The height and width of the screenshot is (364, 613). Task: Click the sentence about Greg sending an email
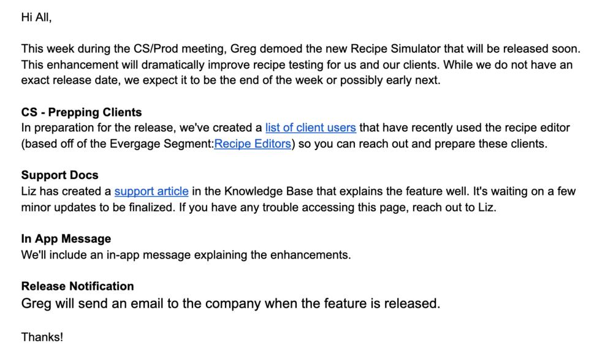230,303
